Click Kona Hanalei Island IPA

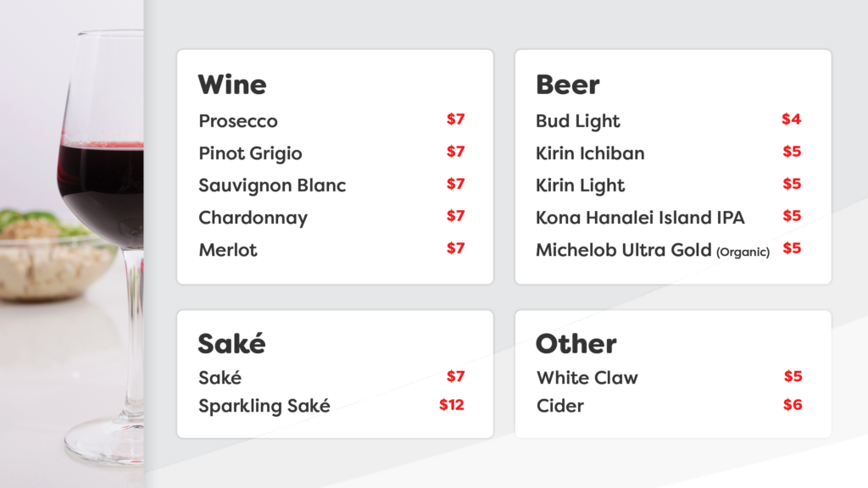tap(640, 218)
